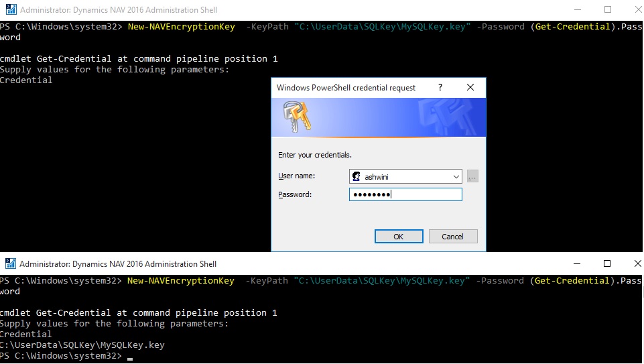Click New-NAVEncryptionKey command in bottom shell

coord(181,281)
